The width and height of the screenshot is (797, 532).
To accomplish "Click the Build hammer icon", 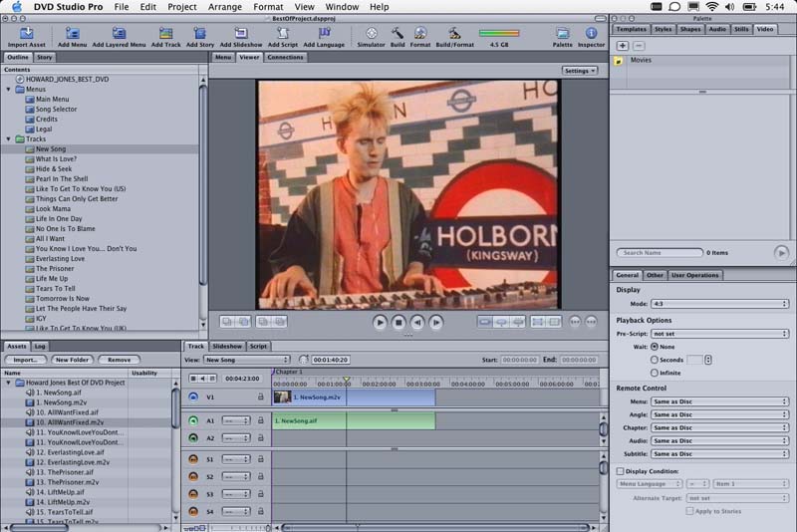I will [x=397, y=34].
